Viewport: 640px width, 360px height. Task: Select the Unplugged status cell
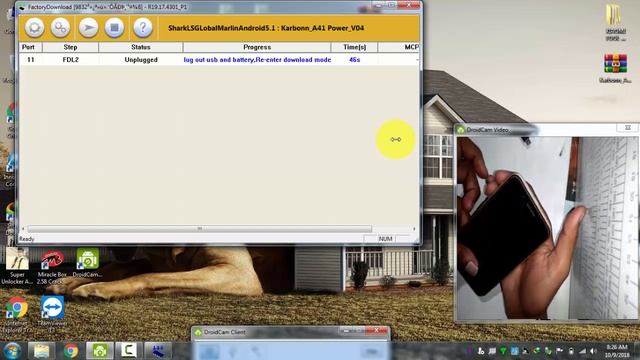click(141, 60)
